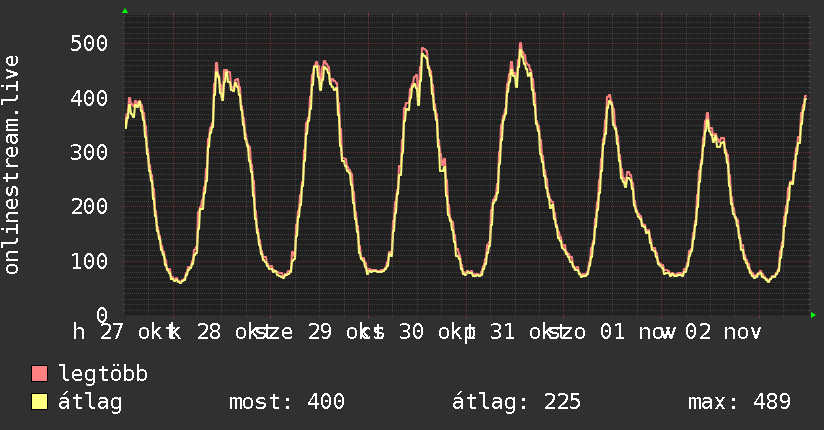Viewport: 824px width, 430px height.
Task: Click the green arrow atop the y-axis
Action: pos(125,11)
